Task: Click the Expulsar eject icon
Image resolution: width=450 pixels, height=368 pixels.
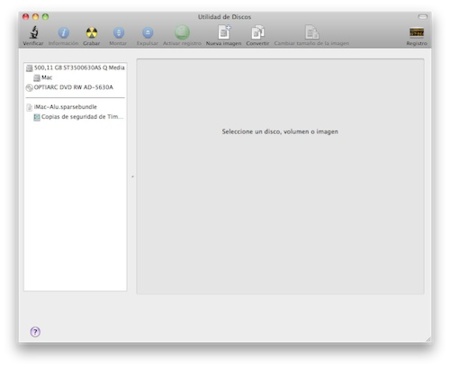Action: pos(147,32)
